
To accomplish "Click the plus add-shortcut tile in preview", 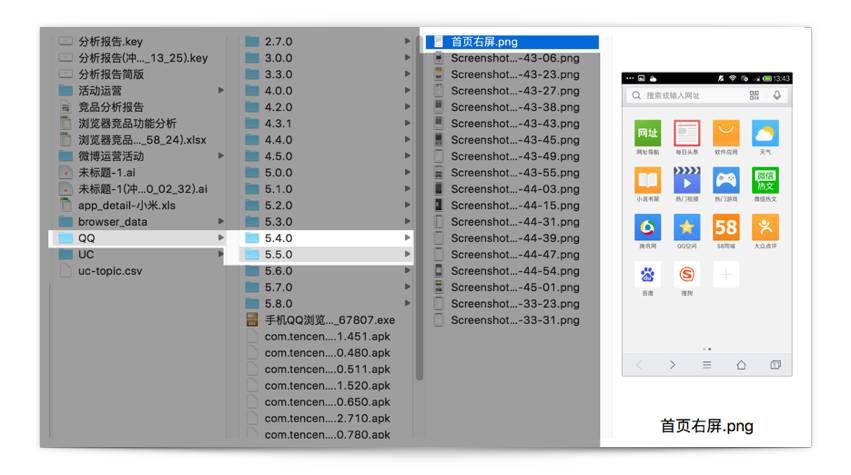I will pos(726,274).
